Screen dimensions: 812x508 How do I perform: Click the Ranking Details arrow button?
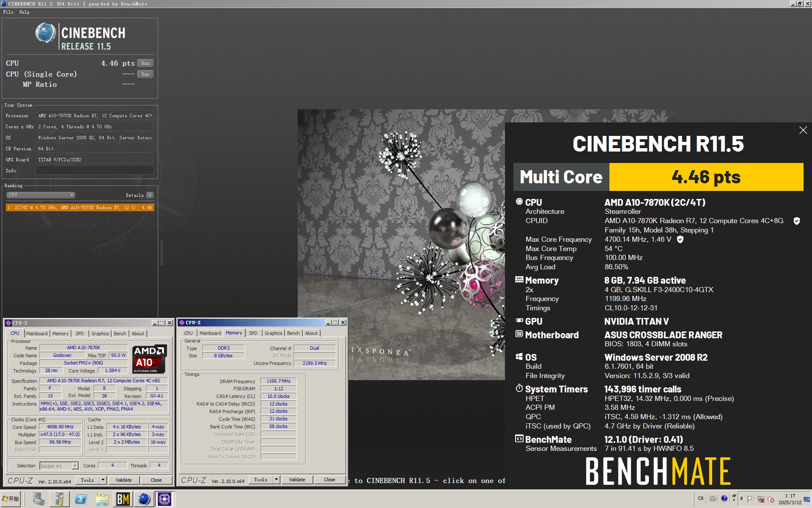[150, 195]
